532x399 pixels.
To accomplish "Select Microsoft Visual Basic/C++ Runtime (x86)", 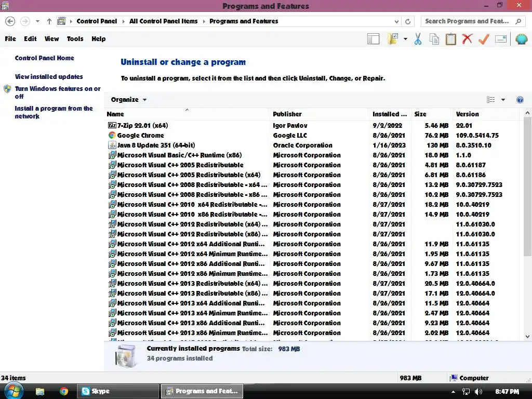I will point(312,155).
